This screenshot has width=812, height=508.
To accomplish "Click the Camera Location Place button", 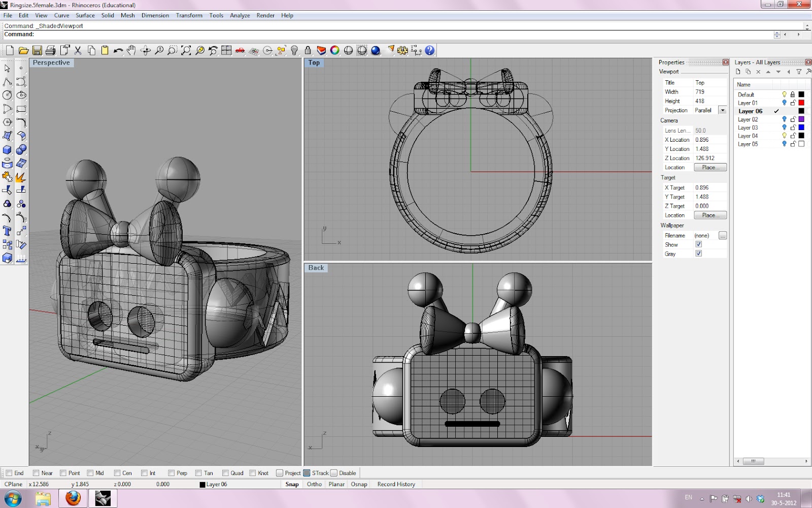I will [709, 167].
